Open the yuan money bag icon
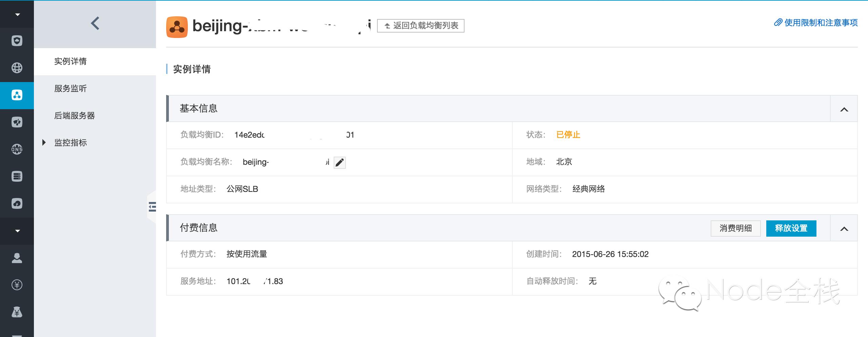Screen dimensions: 868x337 17,312
